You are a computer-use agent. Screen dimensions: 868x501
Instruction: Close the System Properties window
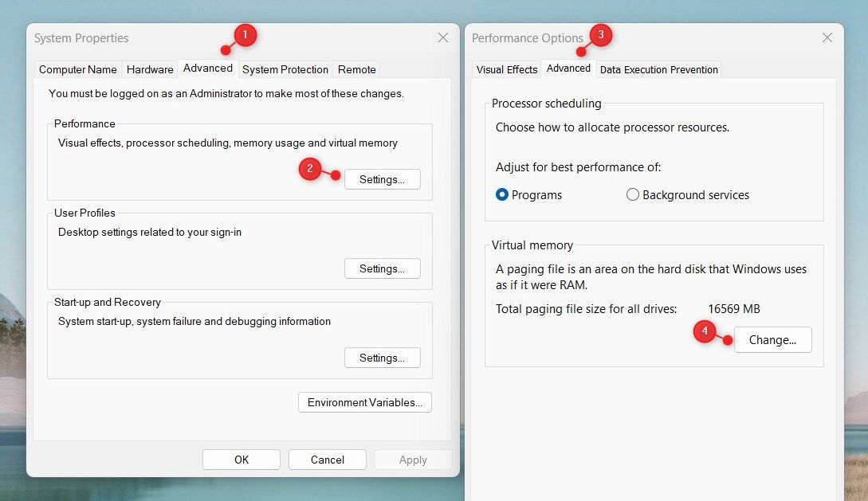pos(442,37)
